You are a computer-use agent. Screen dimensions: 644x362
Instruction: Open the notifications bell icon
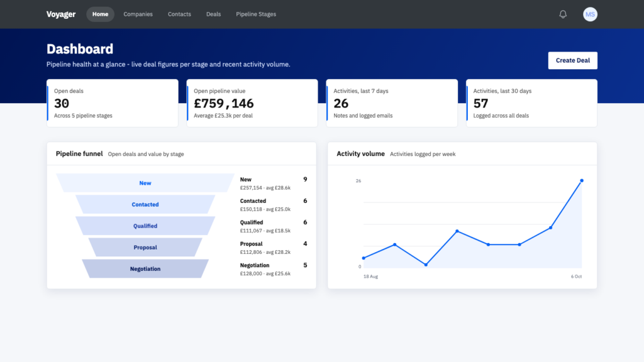pos(563,14)
